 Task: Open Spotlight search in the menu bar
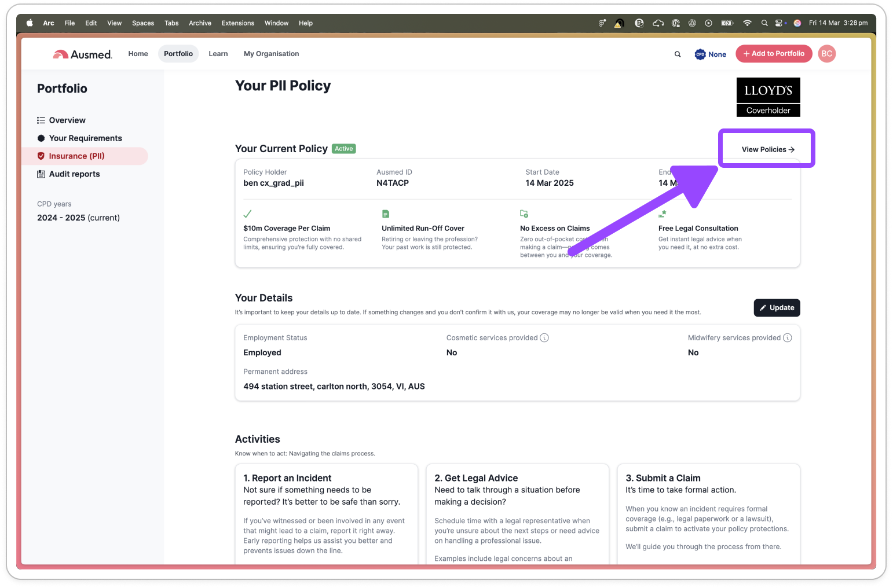(x=764, y=23)
